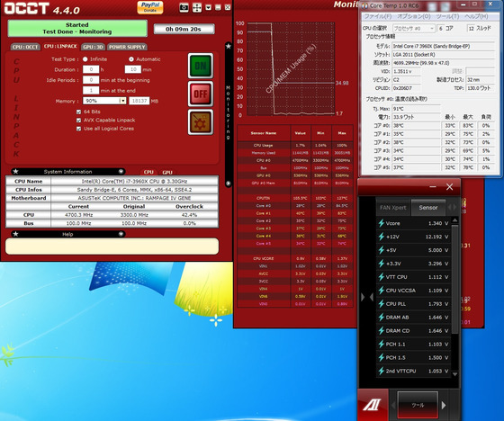Switch to the FAN Xpert tab
The image size is (504, 421).
coord(392,208)
